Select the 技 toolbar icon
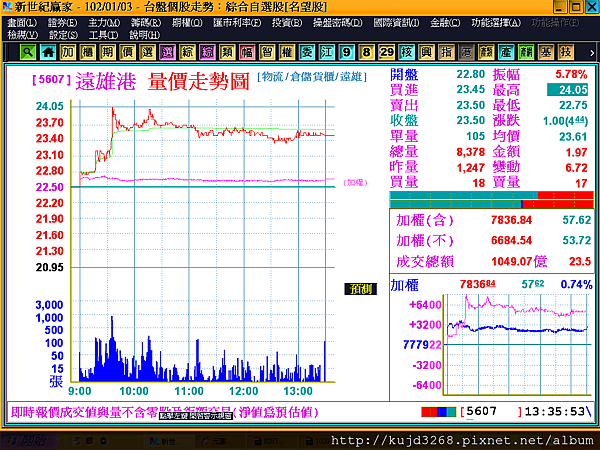 pyautogui.click(x=566, y=52)
